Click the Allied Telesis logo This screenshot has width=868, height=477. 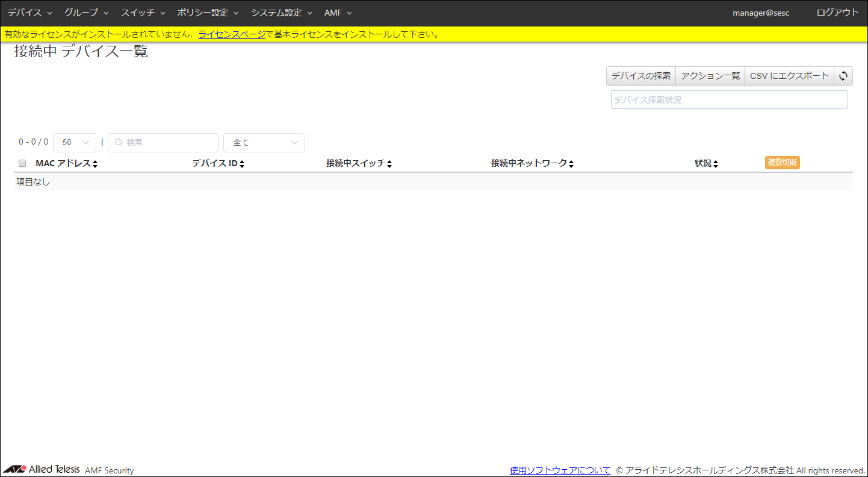click(x=41, y=470)
